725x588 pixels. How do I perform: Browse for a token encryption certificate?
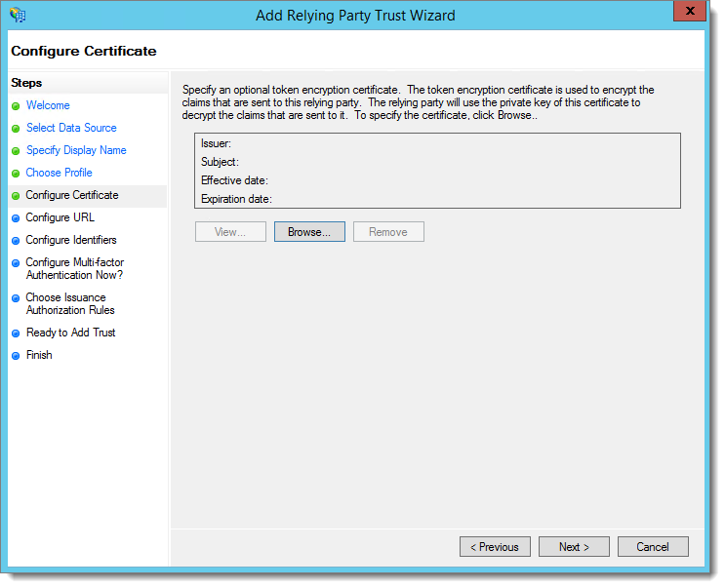pyautogui.click(x=309, y=232)
